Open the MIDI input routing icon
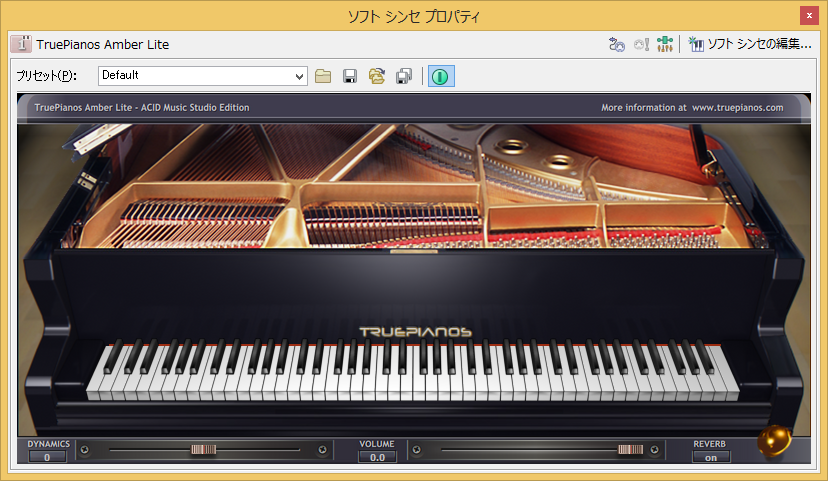This screenshot has width=828, height=481. point(616,44)
